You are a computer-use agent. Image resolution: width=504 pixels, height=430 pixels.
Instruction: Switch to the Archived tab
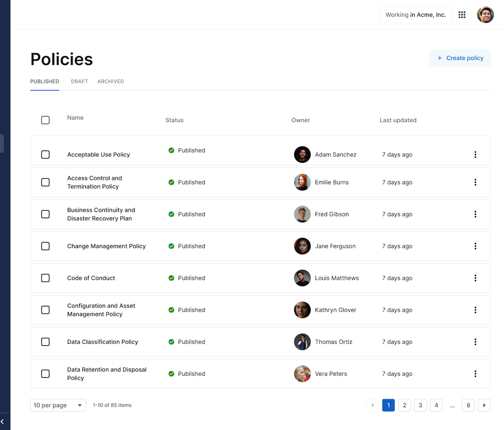click(111, 81)
